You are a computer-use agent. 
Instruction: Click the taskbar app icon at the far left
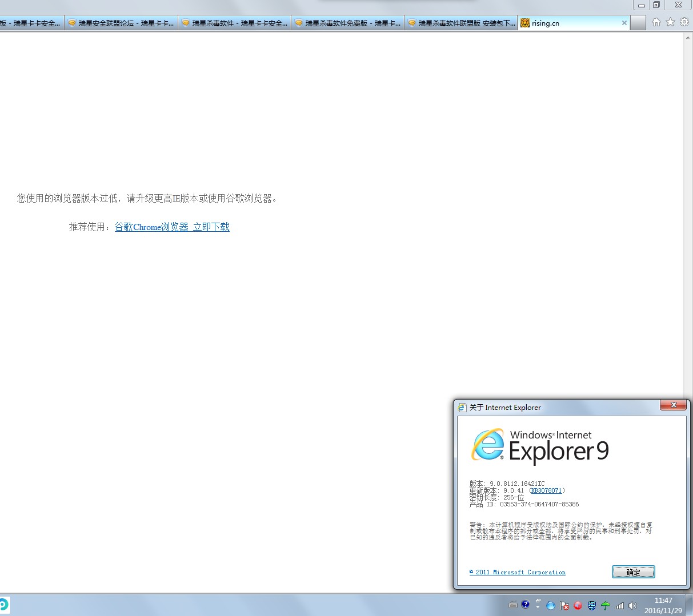click(4, 605)
